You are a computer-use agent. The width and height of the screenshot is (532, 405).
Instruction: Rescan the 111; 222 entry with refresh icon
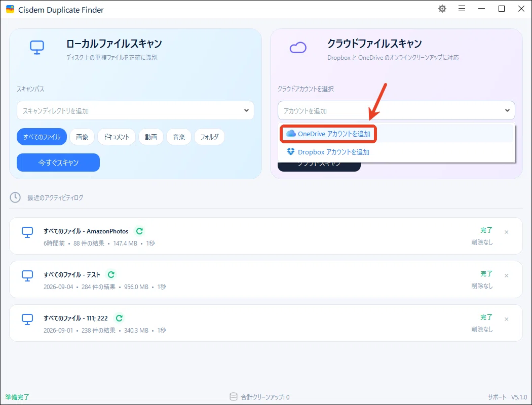[x=119, y=318]
